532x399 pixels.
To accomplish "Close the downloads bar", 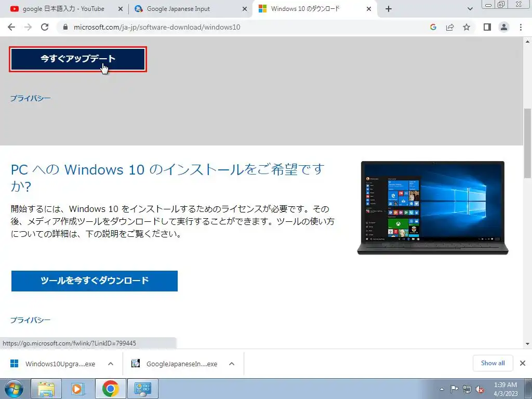I will coord(523,363).
